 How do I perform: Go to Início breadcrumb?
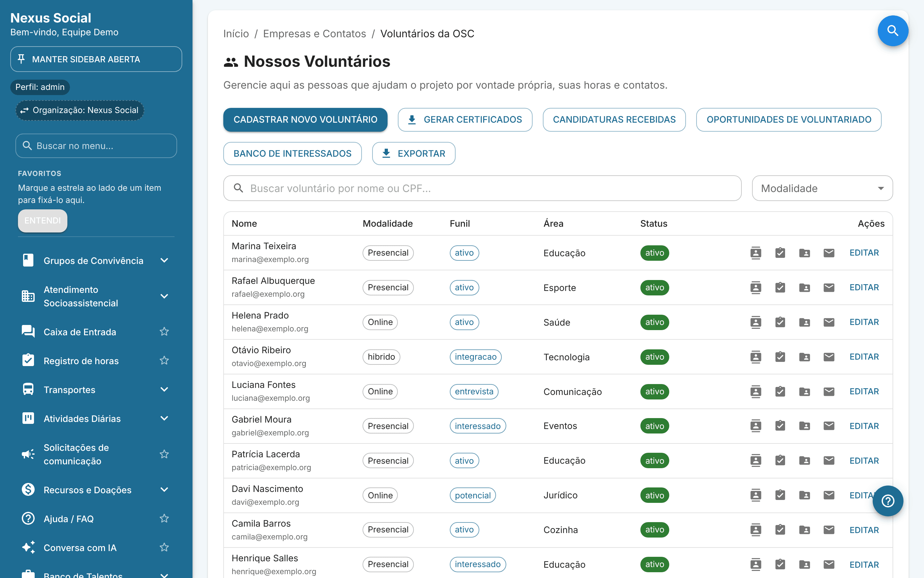[236, 34]
